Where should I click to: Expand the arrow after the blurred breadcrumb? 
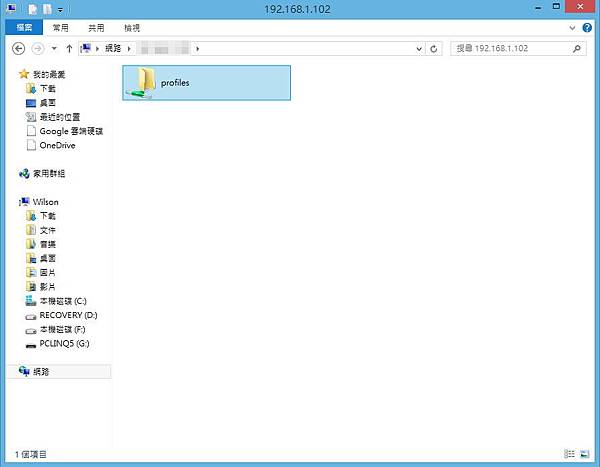pyautogui.click(x=197, y=49)
